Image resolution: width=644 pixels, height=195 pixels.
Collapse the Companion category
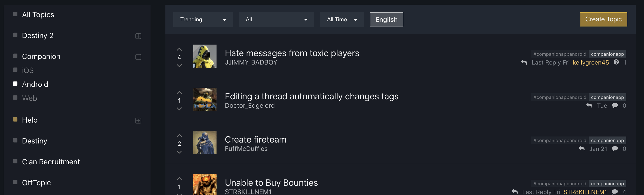(138, 57)
